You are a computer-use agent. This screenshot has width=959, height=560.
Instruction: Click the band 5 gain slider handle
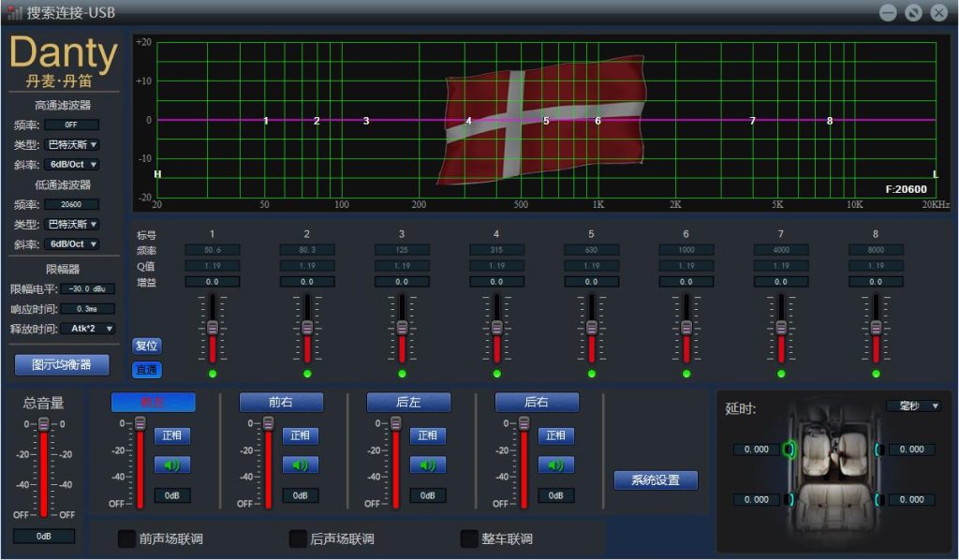(592, 328)
